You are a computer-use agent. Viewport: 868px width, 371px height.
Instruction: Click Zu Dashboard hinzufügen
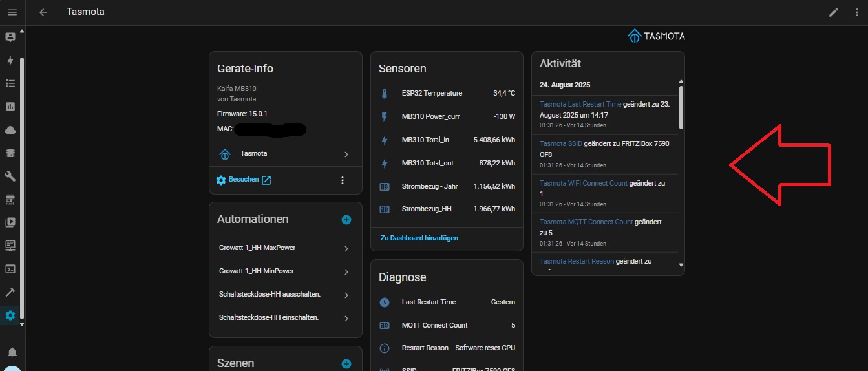pos(419,238)
